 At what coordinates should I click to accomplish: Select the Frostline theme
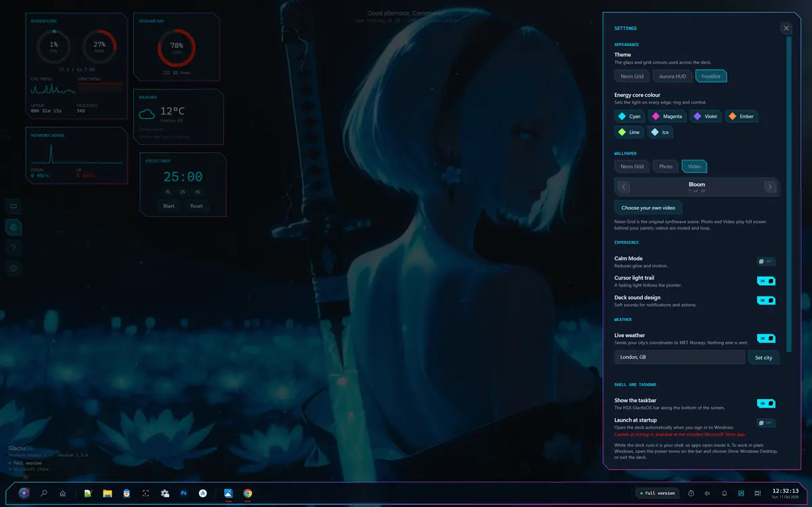tap(711, 76)
